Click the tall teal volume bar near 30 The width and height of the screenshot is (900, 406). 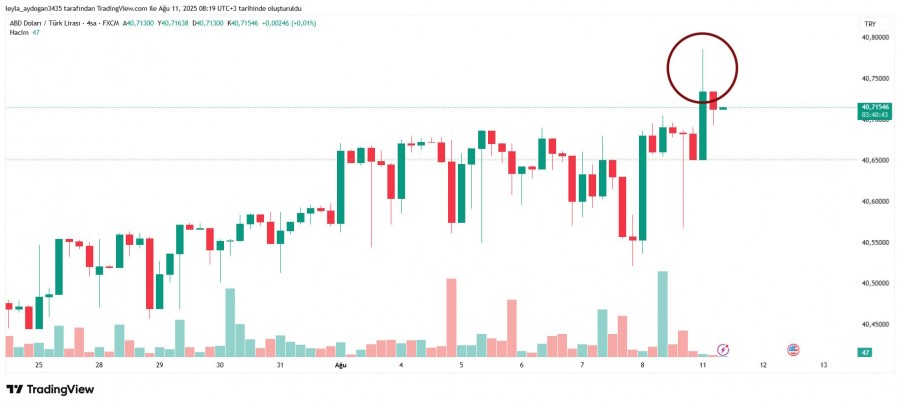tap(230, 323)
